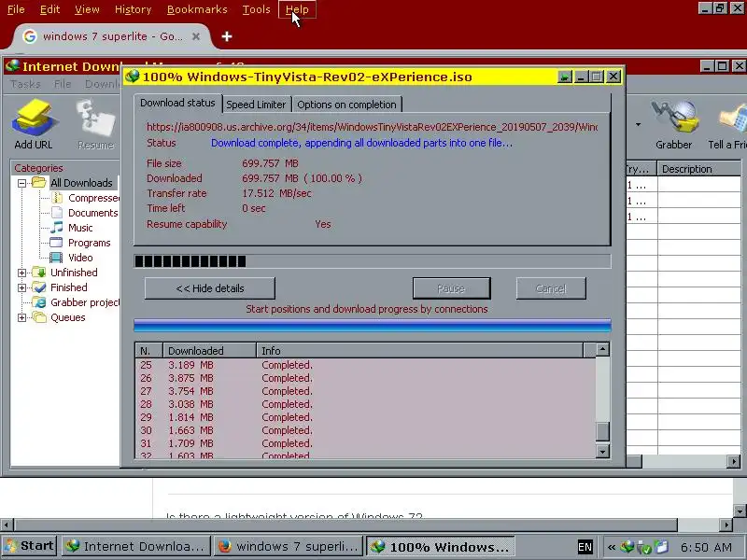Switch to the Speed Limiter tab

tap(256, 105)
